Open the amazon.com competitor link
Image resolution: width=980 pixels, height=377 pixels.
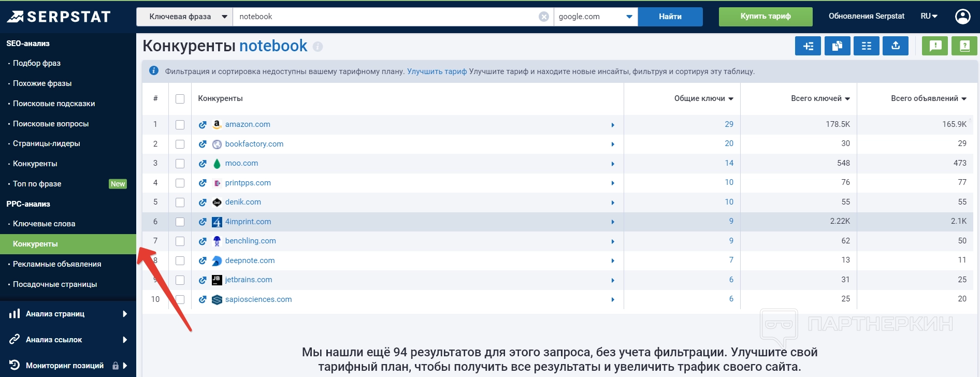coord(248,124)
